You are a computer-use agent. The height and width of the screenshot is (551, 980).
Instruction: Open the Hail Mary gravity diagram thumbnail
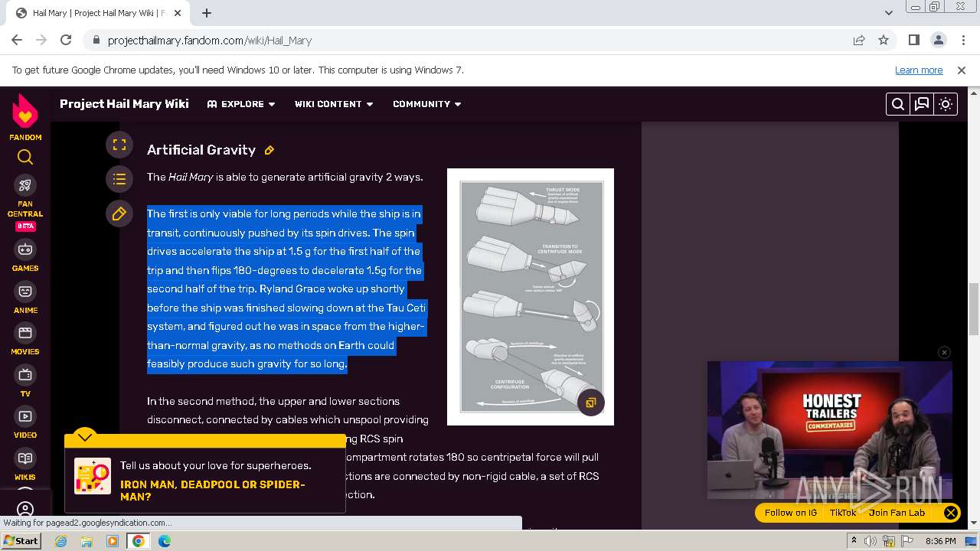pyautogui.click(x=531, y=297)
